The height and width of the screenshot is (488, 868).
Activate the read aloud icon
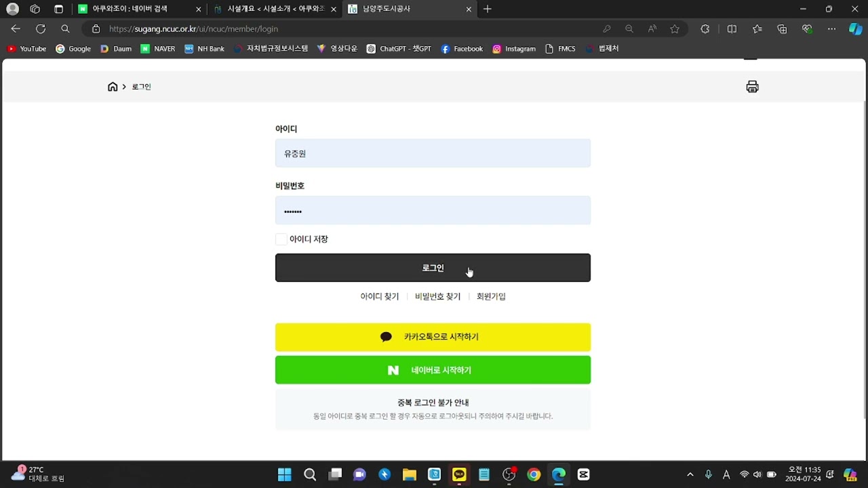652,28
